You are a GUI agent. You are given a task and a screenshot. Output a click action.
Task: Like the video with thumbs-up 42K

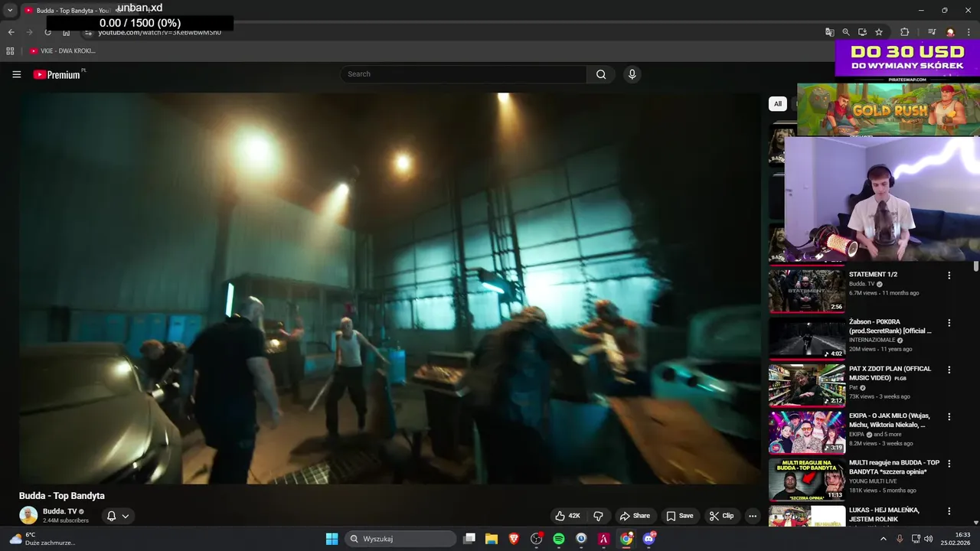click(568, 516)
